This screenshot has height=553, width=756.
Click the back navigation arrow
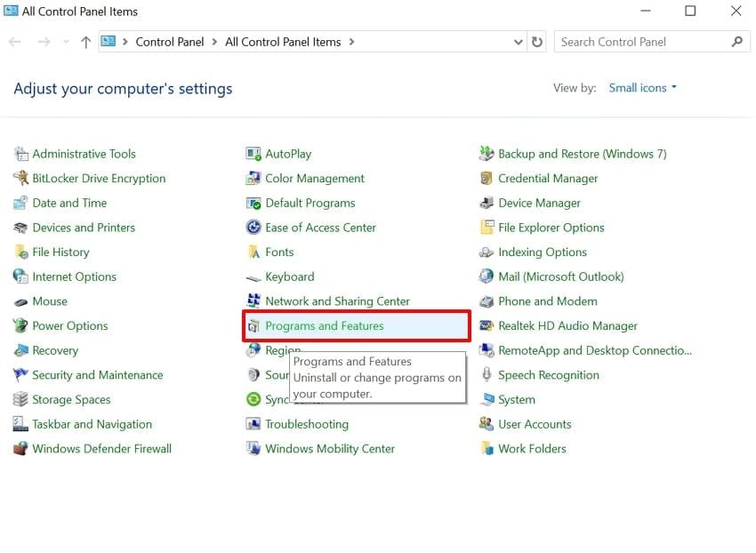(14, 41)
